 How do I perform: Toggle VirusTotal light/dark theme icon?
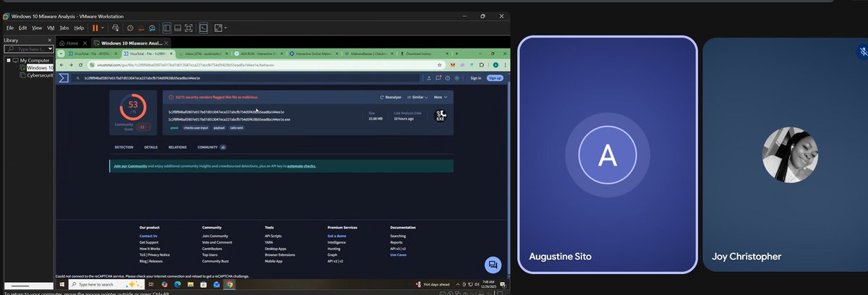(456, 78)
